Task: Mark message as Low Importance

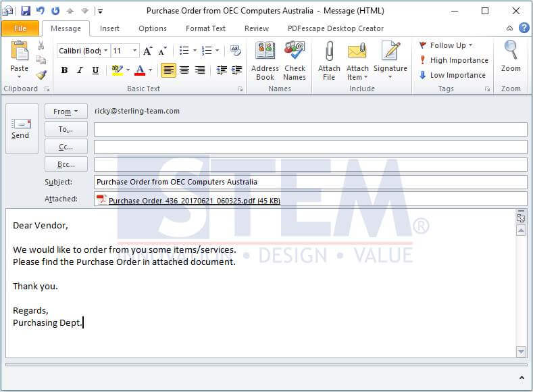Action: click(x=453, y=75)
